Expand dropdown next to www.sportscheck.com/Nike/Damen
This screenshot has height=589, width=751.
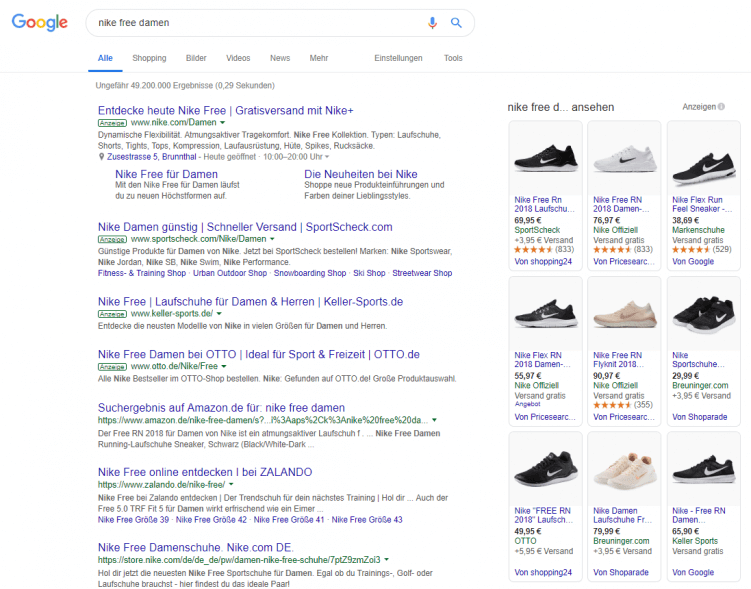coord(272,239)
